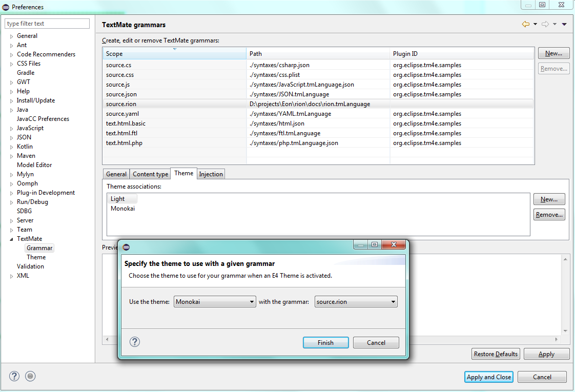This screenshot has width=575, height=392.
Task: Click the forward navigation arrow
Action: coord(546,24)
